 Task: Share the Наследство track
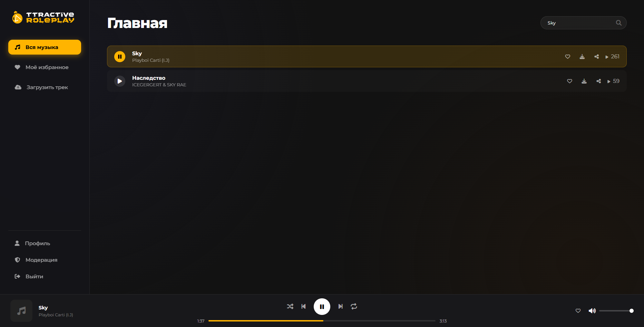coord(599,81)
